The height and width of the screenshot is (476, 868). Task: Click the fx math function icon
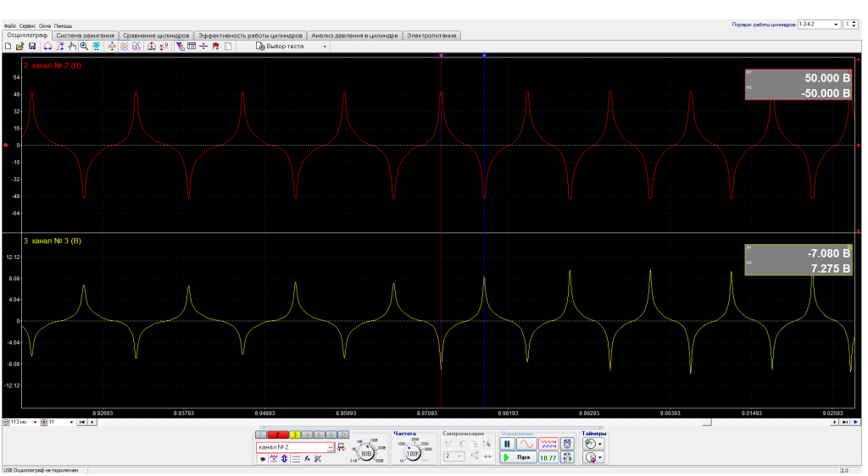[307, 459]
